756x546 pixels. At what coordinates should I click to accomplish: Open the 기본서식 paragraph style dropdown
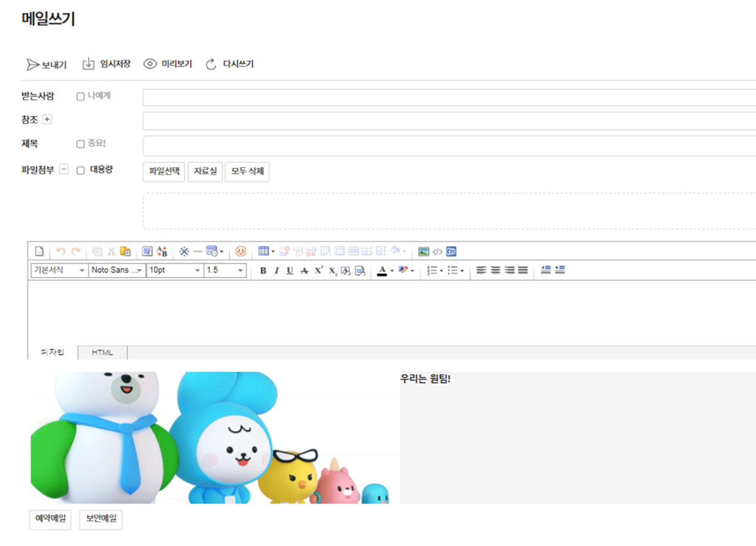[x=59, y=270]
